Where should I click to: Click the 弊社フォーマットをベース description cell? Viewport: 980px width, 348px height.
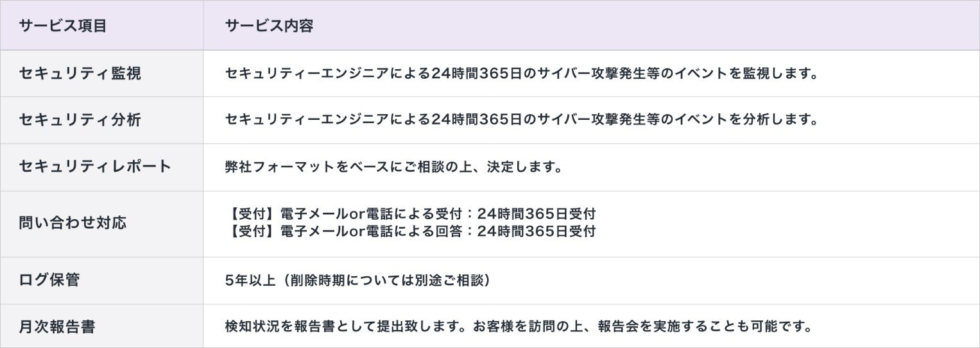coord(394,167)
